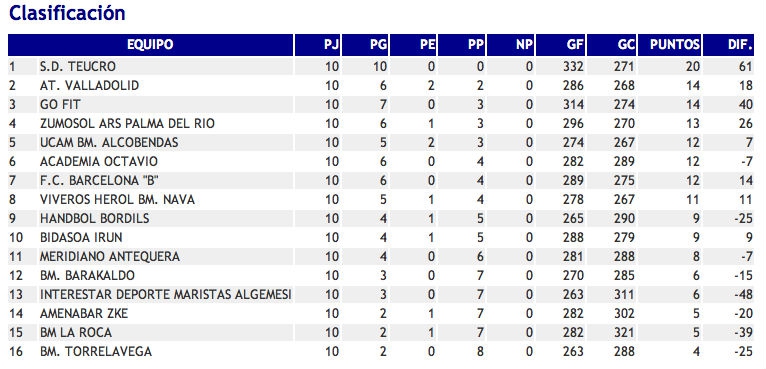
Task: Click the GF column header
Action: (561, 45)
